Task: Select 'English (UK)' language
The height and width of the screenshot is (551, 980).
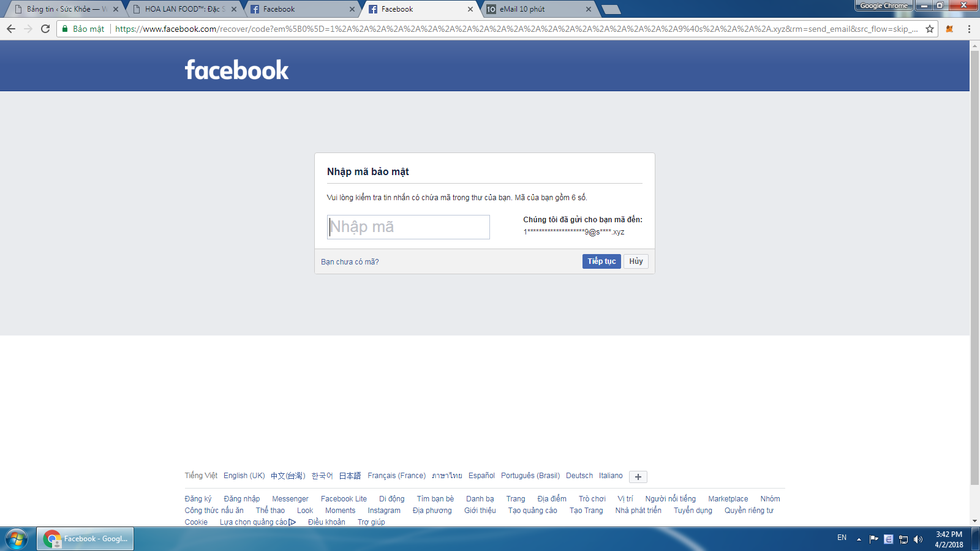Action: click(x=244, y=476)
